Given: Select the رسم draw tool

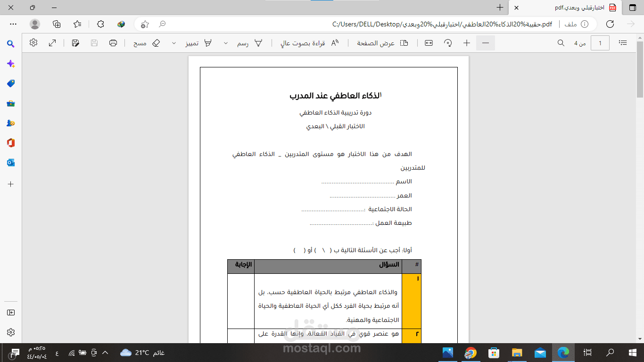Looking at the screenshot, I should pyautogui.click(x=250, y=43).
